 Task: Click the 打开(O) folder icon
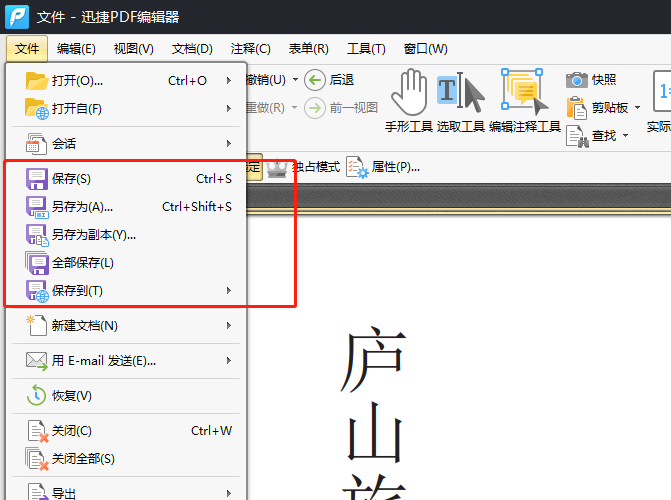(x=36, y=80)
